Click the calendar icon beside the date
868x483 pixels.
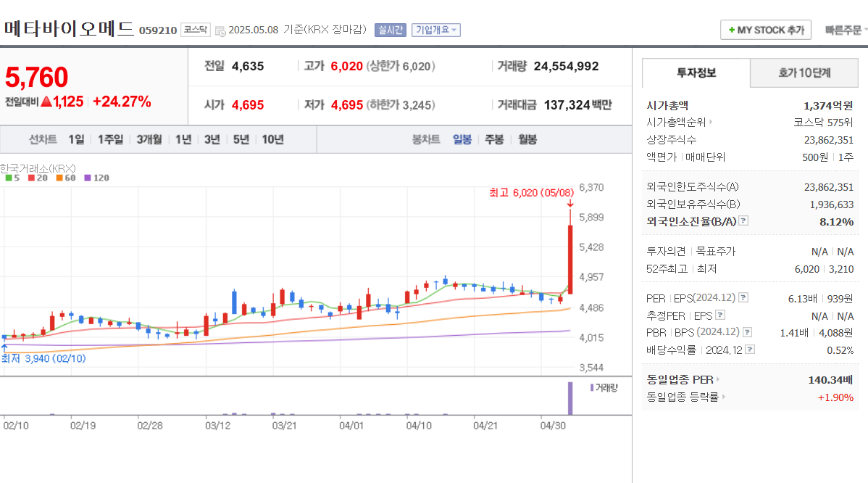[220, 31]
